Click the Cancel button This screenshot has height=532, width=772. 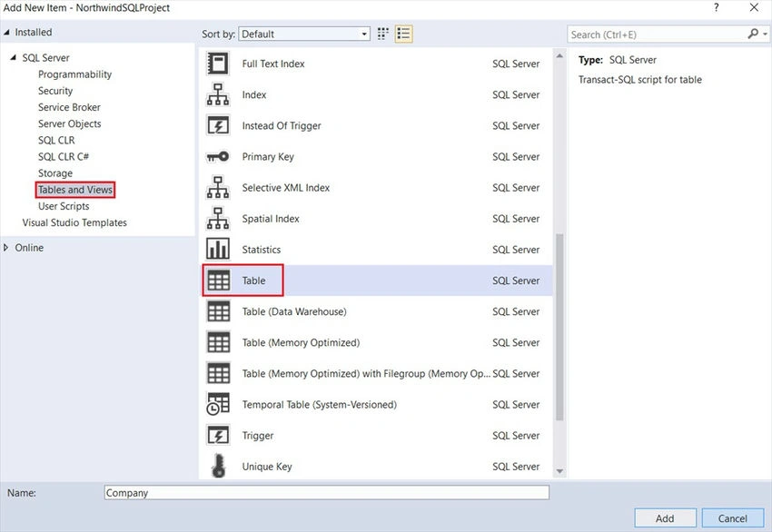[x=733, y=518]
